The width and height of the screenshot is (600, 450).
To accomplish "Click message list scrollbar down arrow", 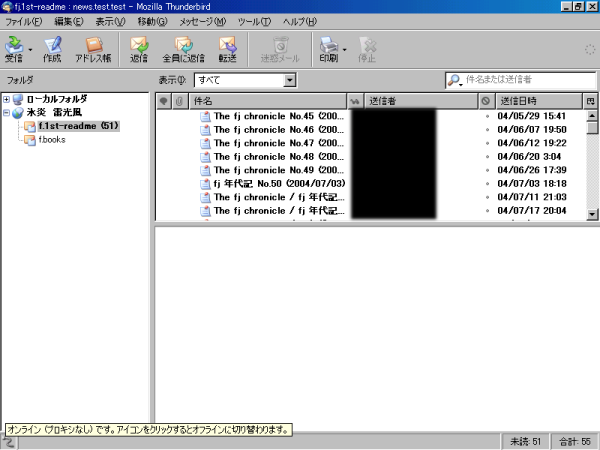I will coord(592,214).
